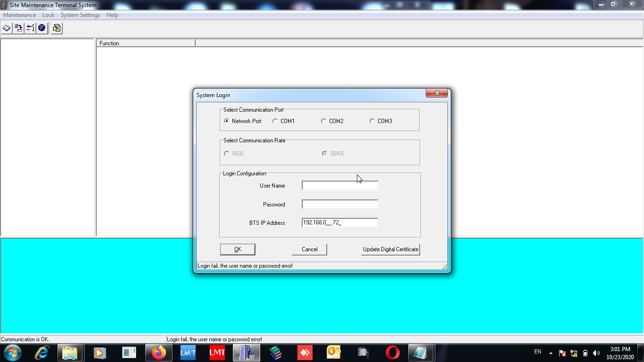The width and height of the screenshot is (644, 362).
Task: Open Windows Media Player from taskbar
Action: click(99, 353)
